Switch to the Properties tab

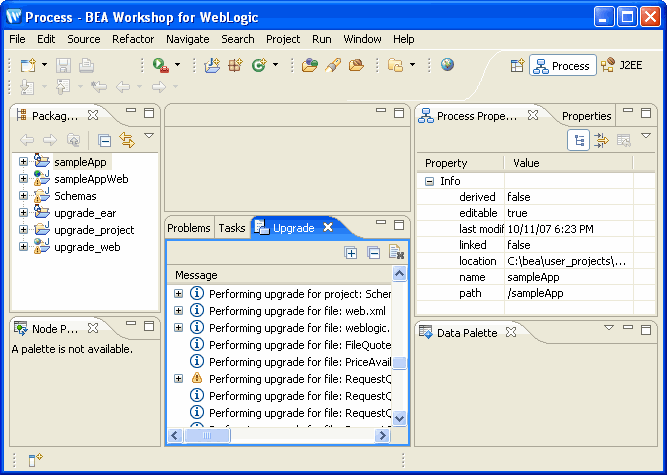click(x=586, y=116)
